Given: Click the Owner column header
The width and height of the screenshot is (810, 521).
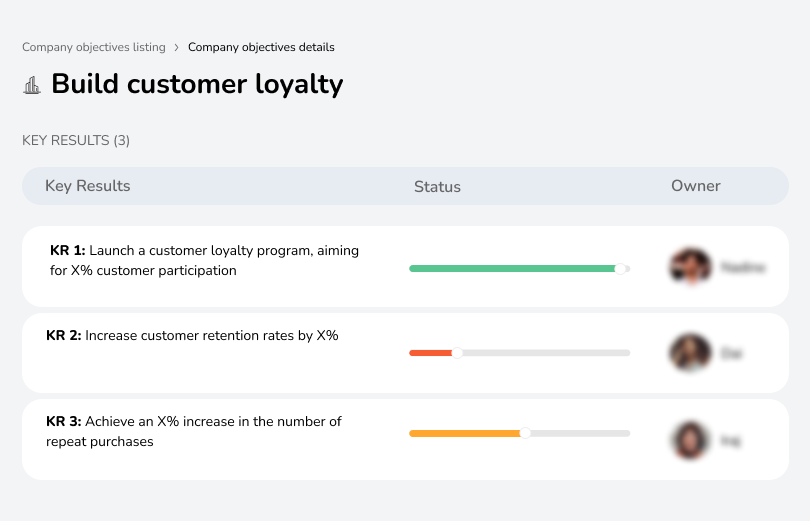Looking at the screenshot, I should click(x=695, y=186).
